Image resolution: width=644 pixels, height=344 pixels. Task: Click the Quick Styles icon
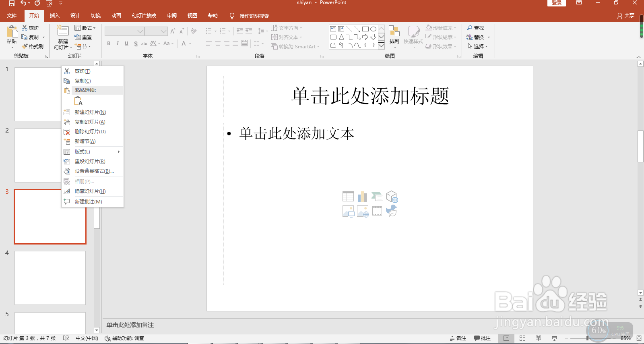pyautogui.click(x=413, y=31)
